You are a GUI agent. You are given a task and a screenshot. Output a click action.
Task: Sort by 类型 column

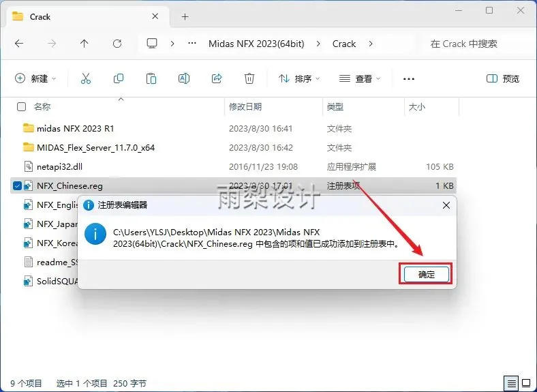[335, 107]
